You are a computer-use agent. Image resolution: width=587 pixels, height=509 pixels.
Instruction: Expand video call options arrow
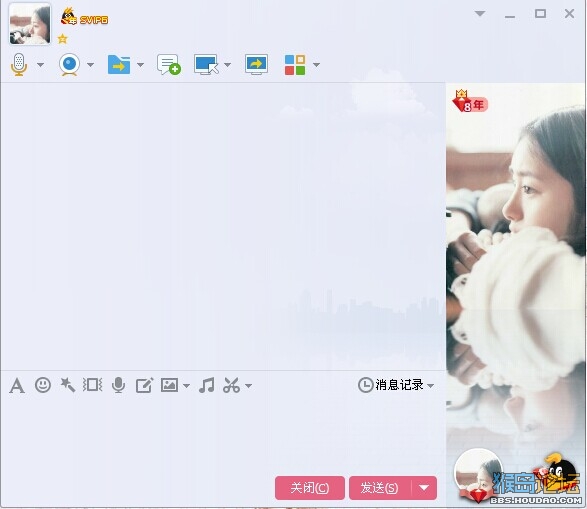(x=90, y=65)
